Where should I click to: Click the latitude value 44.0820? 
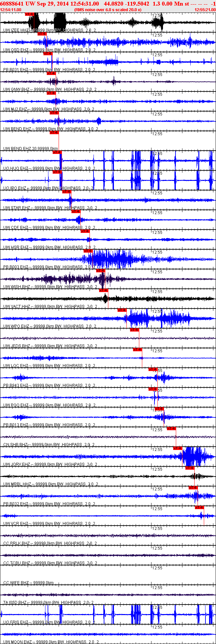[113, 4]
